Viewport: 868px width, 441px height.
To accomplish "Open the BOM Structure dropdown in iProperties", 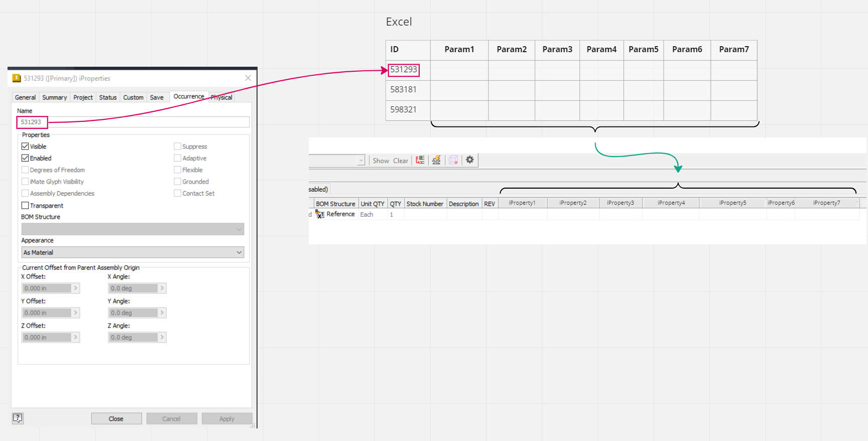I will coord(133,229).
